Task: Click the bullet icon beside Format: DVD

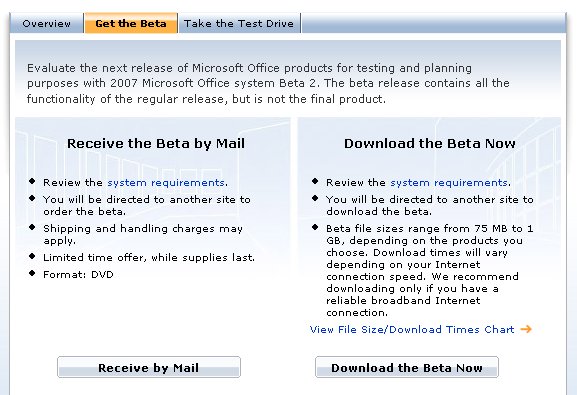Action: [x=32, y=273]
